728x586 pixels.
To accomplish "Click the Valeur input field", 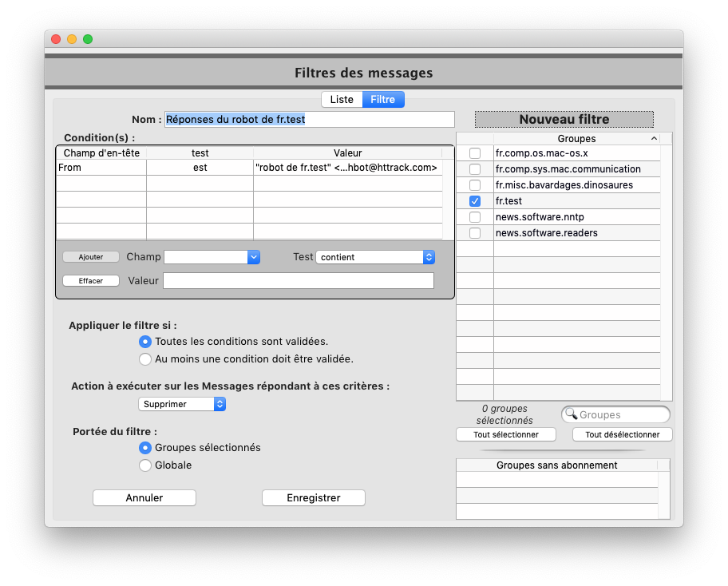I will tap(299, 280).
